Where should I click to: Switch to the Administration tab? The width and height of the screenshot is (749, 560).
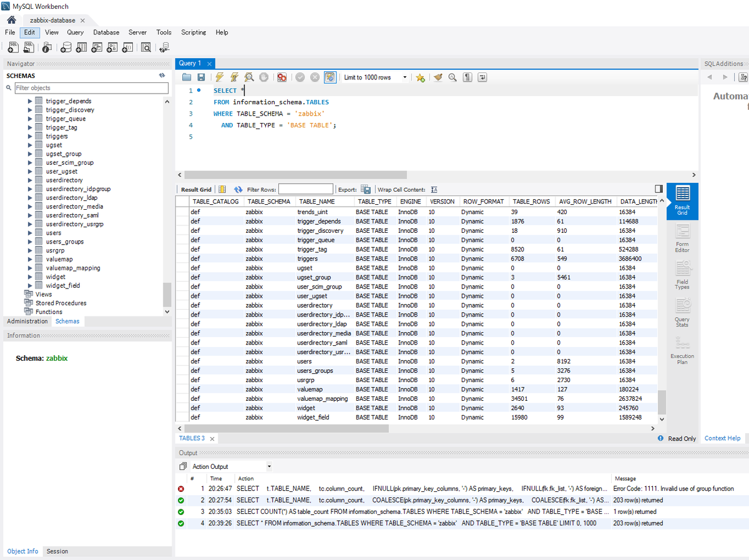point(27,321)
